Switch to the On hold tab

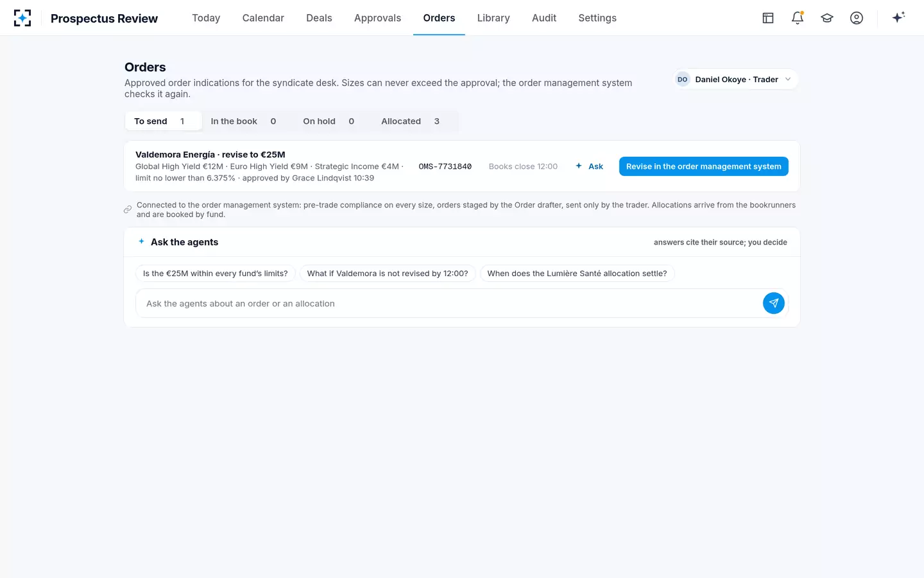329,121
